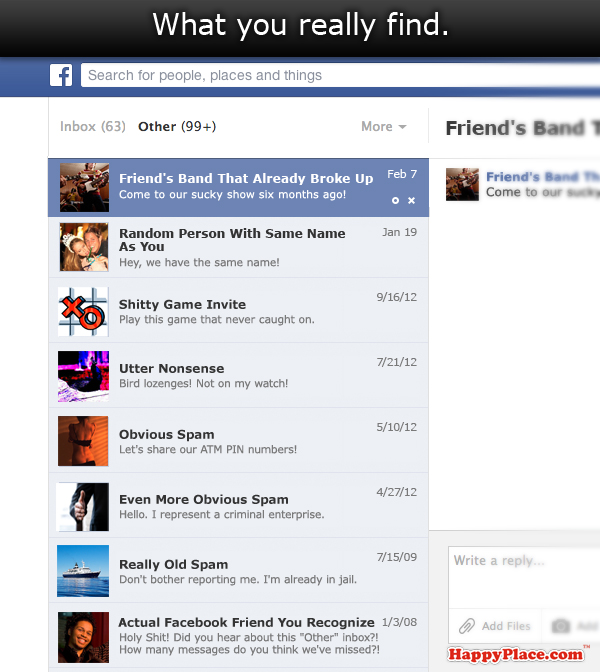Focus the search for people, places field
Viewport: 600px width, 672px height.
click(x=340, y=75)
